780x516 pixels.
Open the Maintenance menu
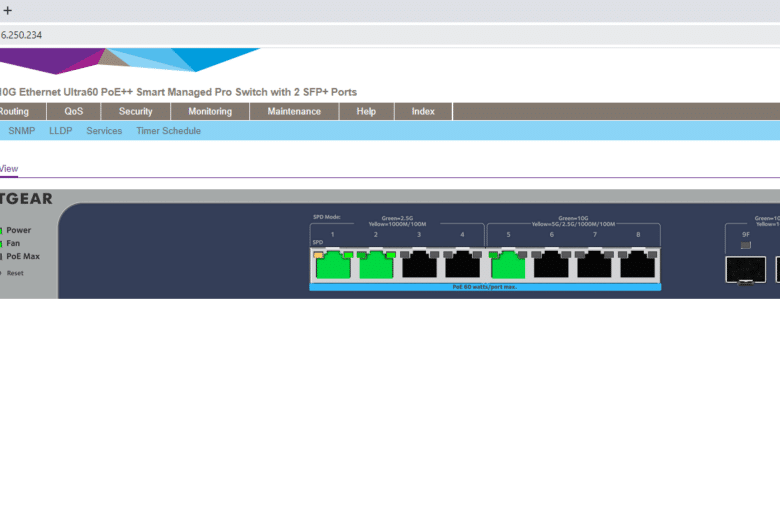click(294, 111)
